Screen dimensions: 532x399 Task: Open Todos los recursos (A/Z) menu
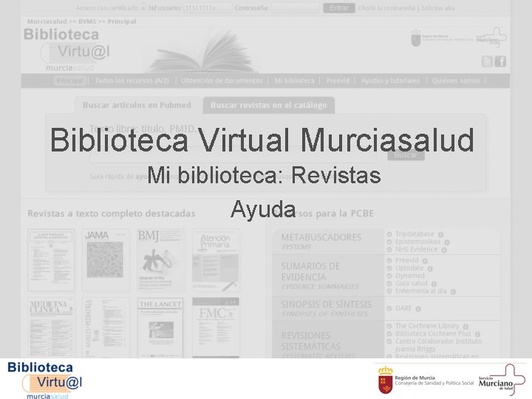(x=132, y=81)
